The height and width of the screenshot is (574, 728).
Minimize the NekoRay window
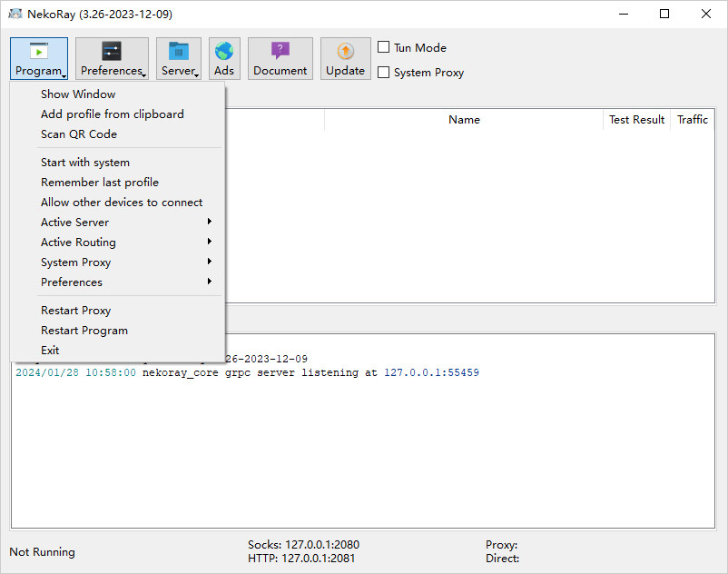pos(624,14)
